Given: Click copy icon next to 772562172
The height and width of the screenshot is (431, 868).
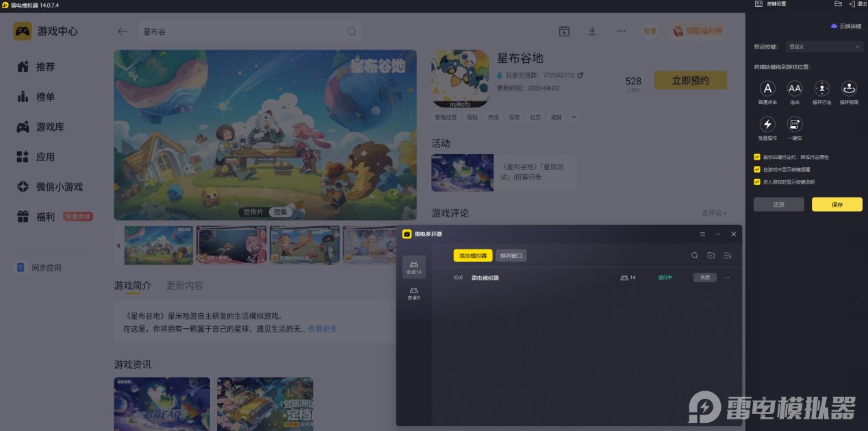Looking at the screenshot, I should (x=580, y=75).
